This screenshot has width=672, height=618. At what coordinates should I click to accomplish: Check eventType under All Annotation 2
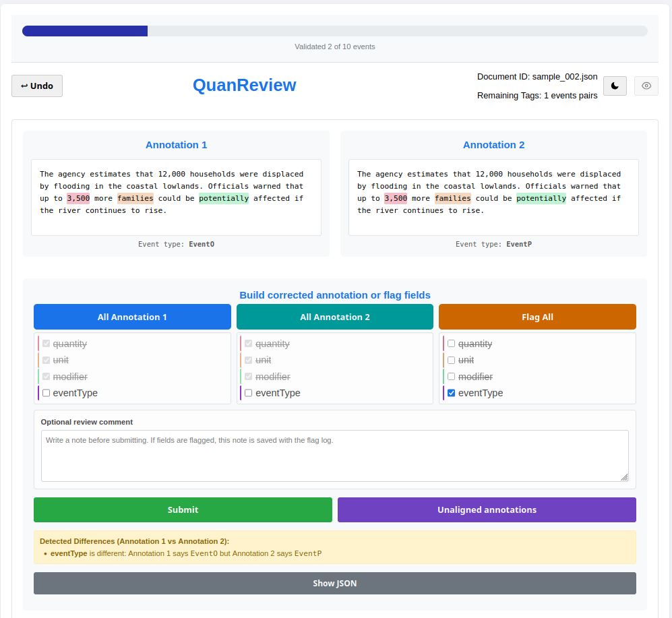click(x=249, y=393)
